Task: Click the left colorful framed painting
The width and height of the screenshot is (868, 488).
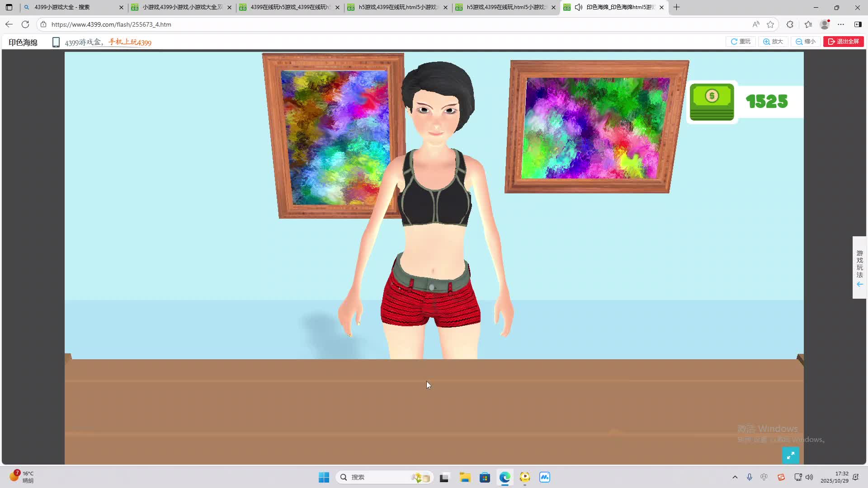Action: (x=334, y=136)
